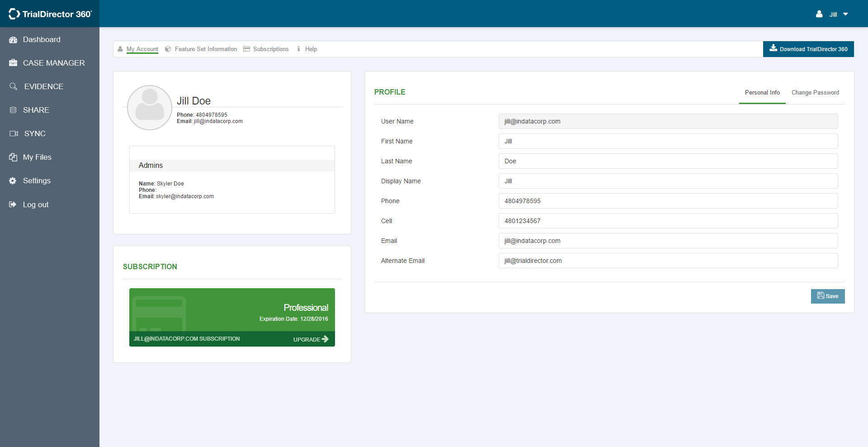Click the Save button
The width and height of the screenshot is (868, 447).
(828, 296)
